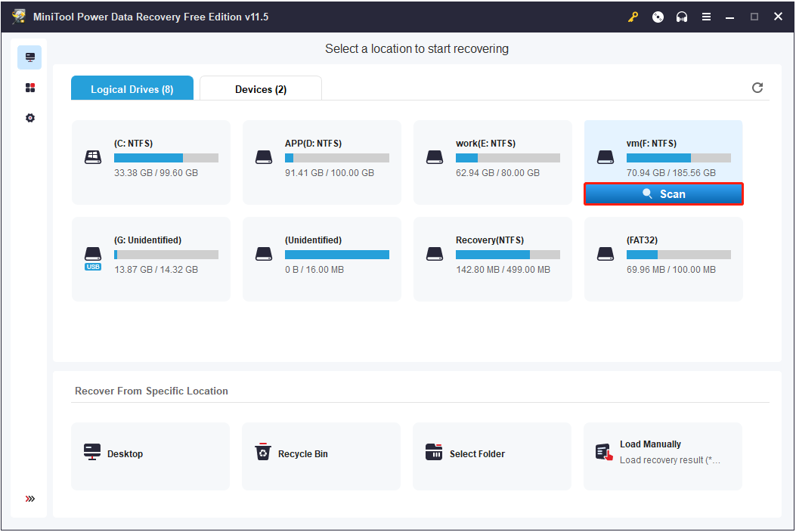
Task: Click the vm(F:) drive usage bar
Action: pyautogui.click(x=679, y=158)
